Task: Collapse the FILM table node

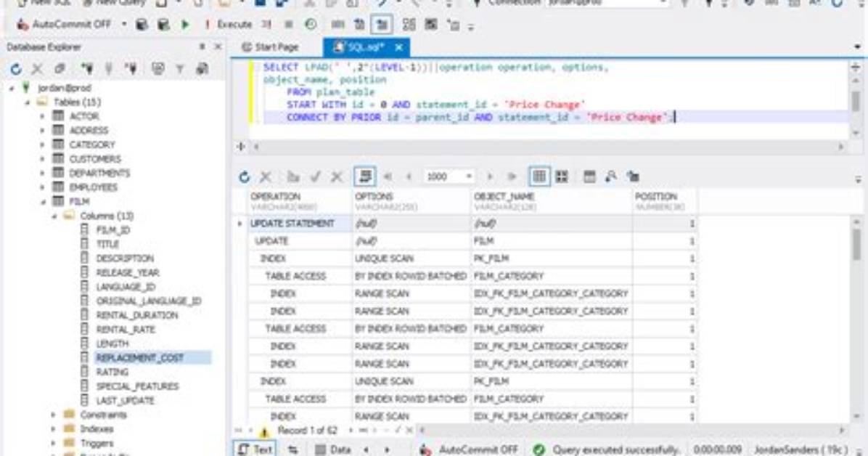Action: [x=43, y=202]
